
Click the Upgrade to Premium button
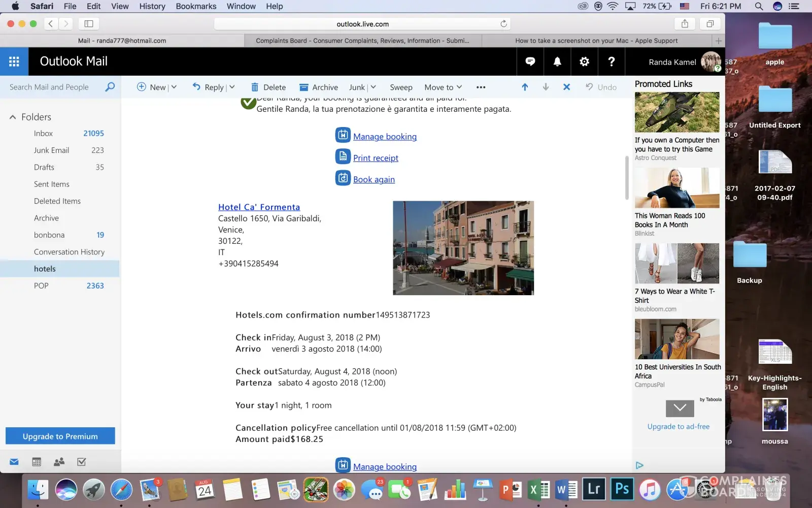pyautogui.click(x=60, y=436)
